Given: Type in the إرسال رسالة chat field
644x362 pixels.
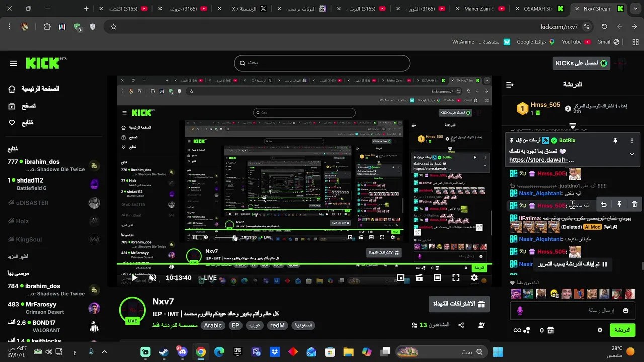Looking at the screenshot, I should [573, 311].
